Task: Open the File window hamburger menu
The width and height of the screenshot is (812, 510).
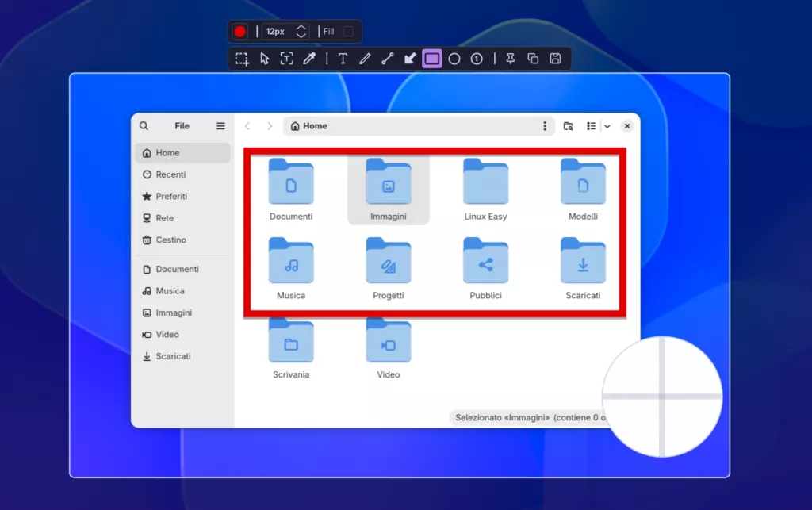Action: (220, 126)
